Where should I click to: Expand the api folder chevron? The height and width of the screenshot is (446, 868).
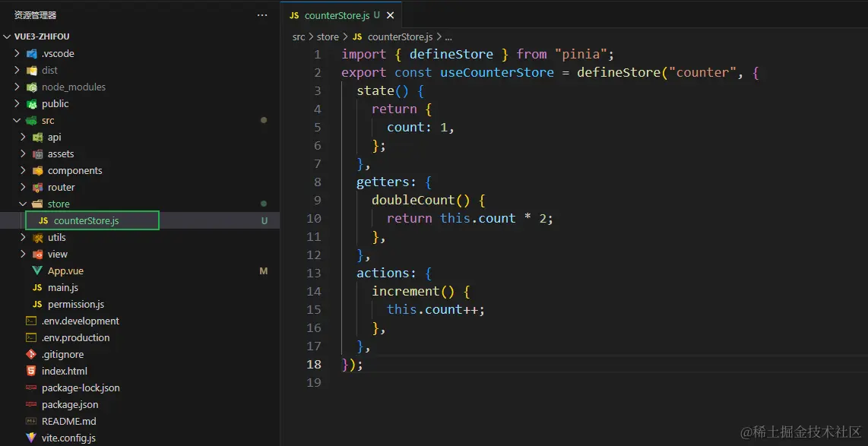[x=23, y=138]
